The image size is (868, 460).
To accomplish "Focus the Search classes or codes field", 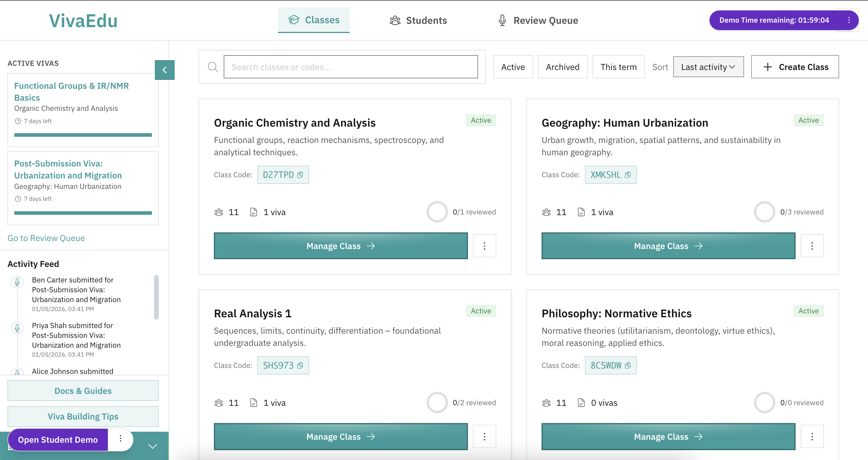I will point(350,67).
